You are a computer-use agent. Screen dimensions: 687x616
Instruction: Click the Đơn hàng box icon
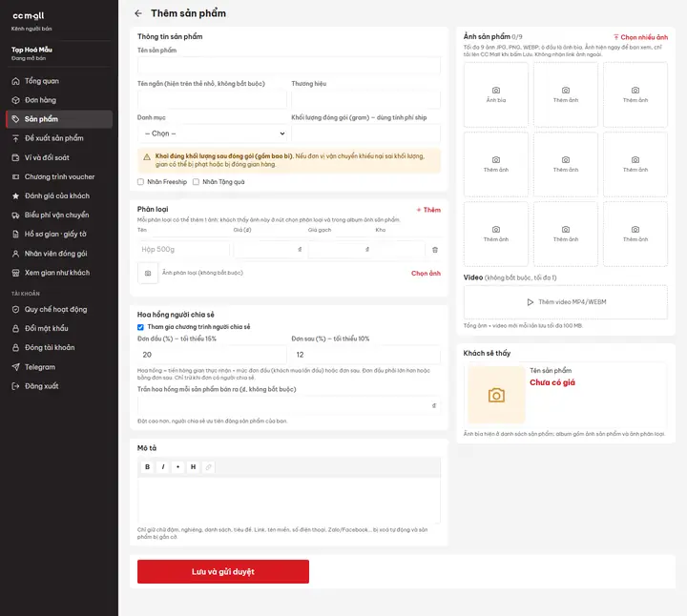[16, 100]
